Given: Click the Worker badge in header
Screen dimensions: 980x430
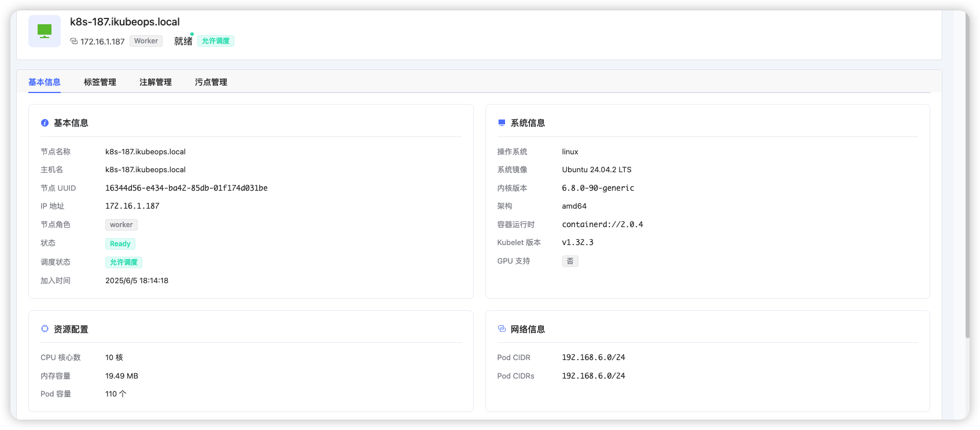Looking at the screenshot, I should tap(146, 41).
